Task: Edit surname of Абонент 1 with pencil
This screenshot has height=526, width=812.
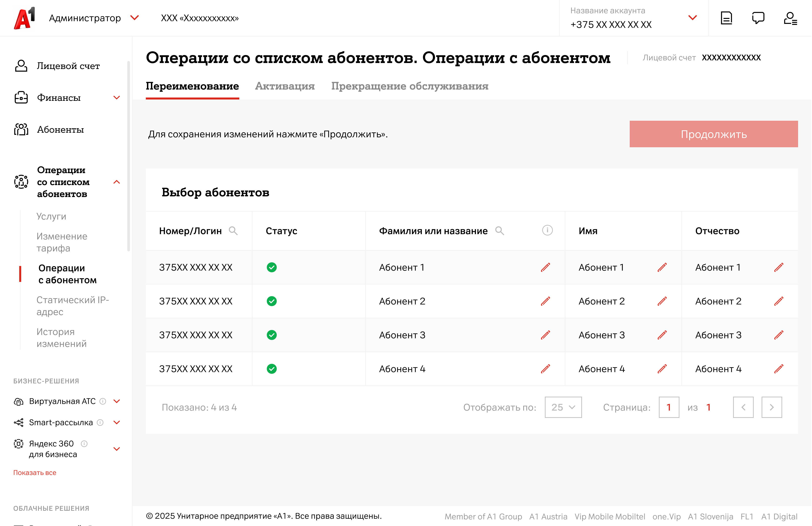Action: tap(545, 267)
